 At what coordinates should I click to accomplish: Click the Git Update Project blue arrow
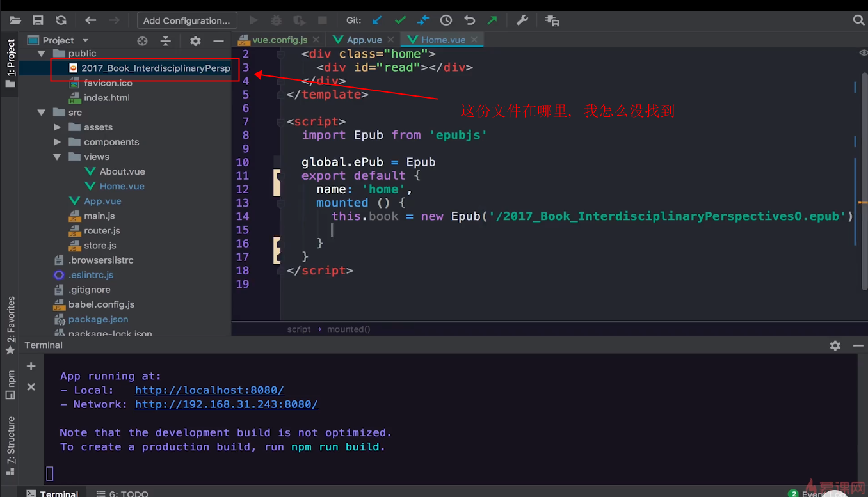pos(377,20)
